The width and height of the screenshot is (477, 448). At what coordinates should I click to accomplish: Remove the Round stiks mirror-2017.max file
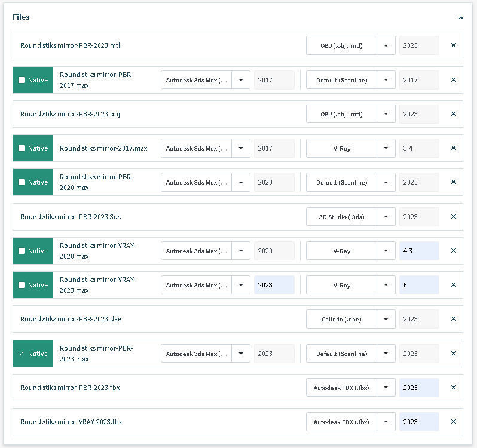click(x=453, y=148)
